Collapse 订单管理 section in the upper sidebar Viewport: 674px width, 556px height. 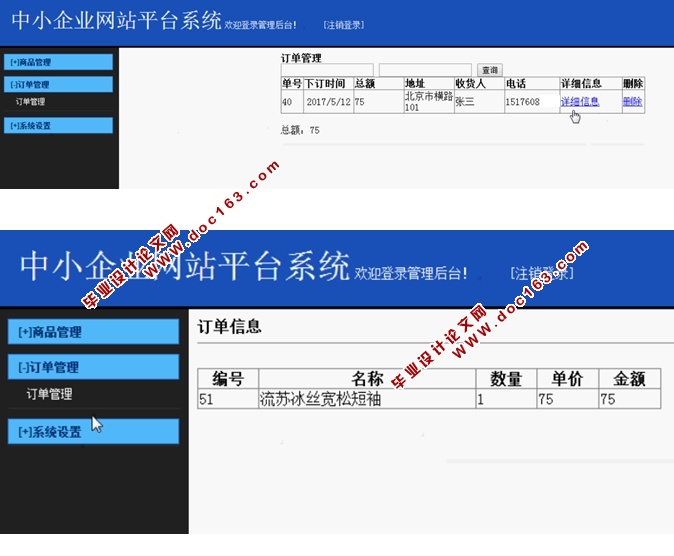tap(58, 84)
